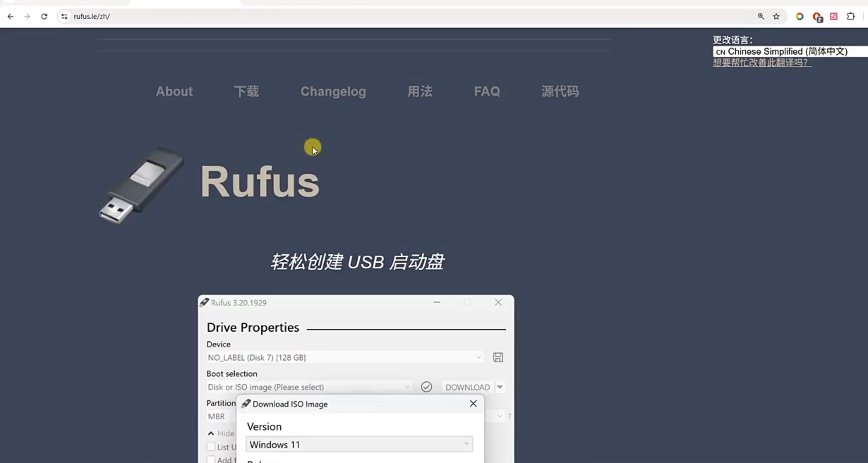
Task: Click the Rufus title heading
Action: point(260,181)
